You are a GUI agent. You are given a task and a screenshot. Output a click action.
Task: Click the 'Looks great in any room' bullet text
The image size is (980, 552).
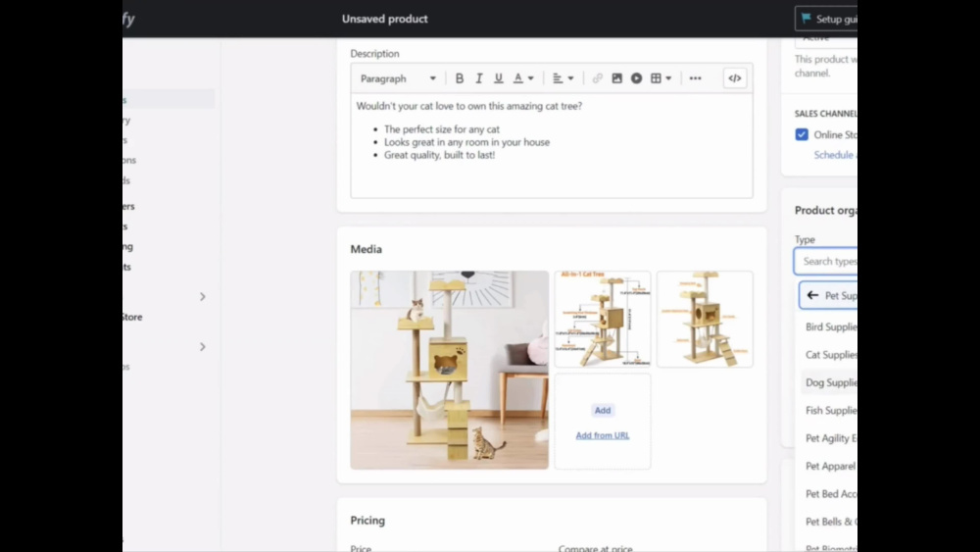(466, 142)
